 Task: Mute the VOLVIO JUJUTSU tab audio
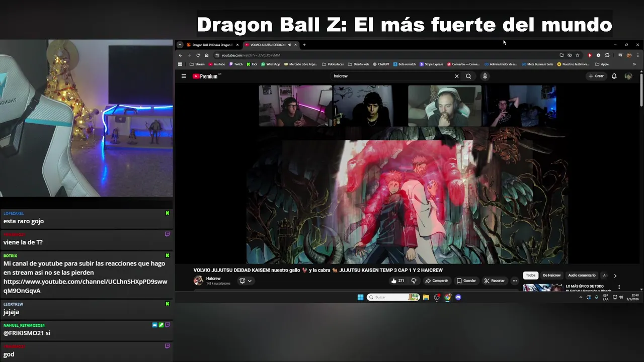[x=289, y=45]
